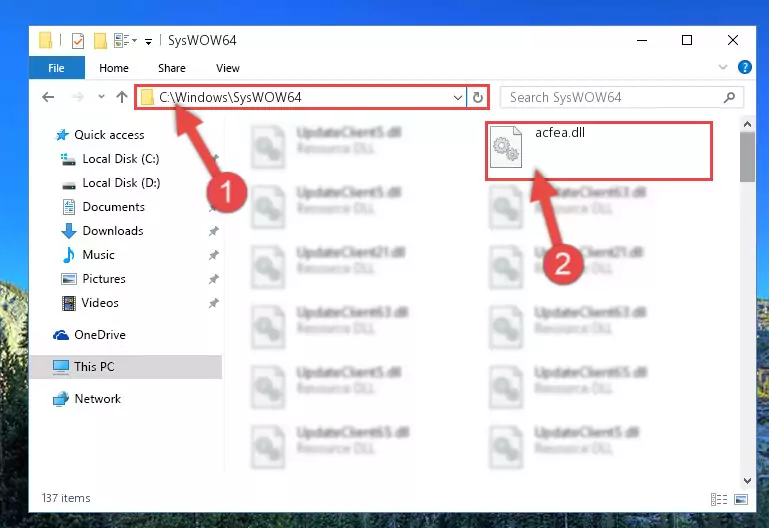The height and width of the screenshot is (528, 769).
Task: Click the folder icon in title bar
Action: 46,41
